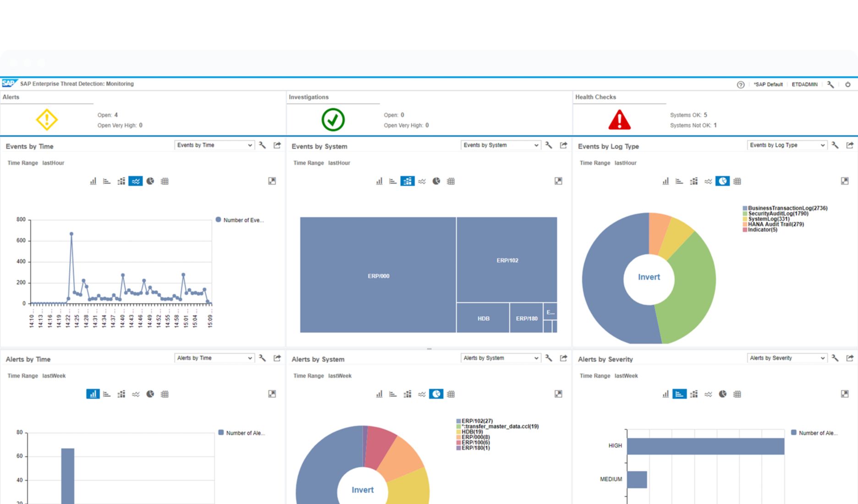
Task: Open the Health Checks tile
Action: [619, 120]
